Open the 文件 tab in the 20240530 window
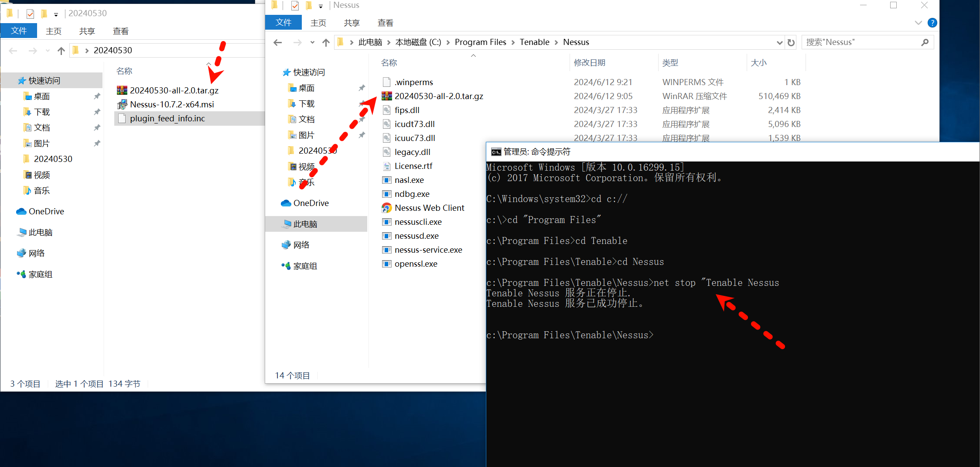 pos(19,31)
